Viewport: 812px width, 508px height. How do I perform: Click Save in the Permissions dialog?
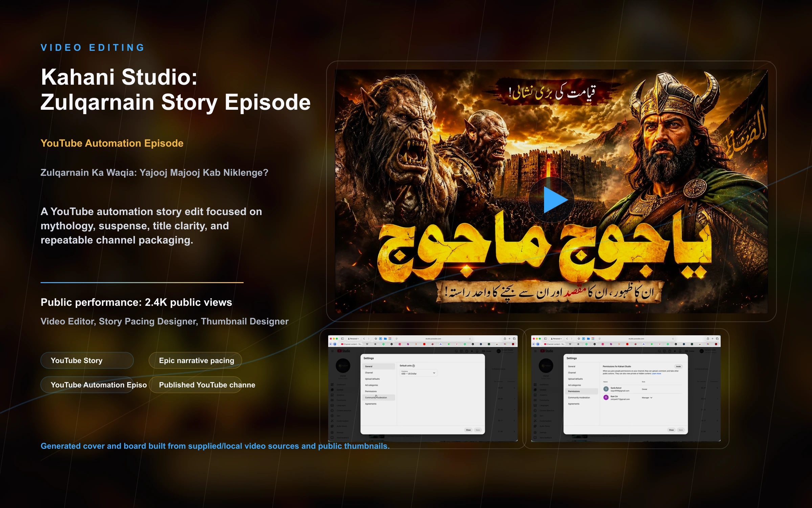point(681,430)
